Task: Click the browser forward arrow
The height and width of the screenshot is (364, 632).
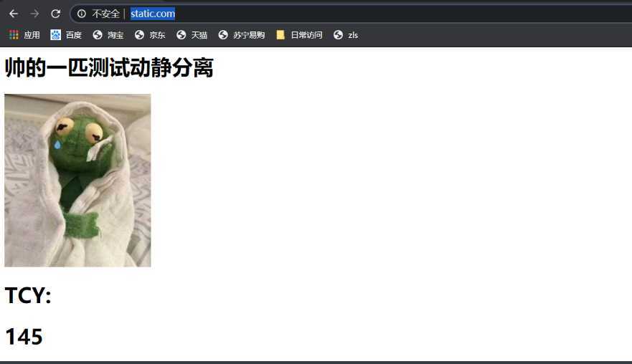Action: pos(34,14)
